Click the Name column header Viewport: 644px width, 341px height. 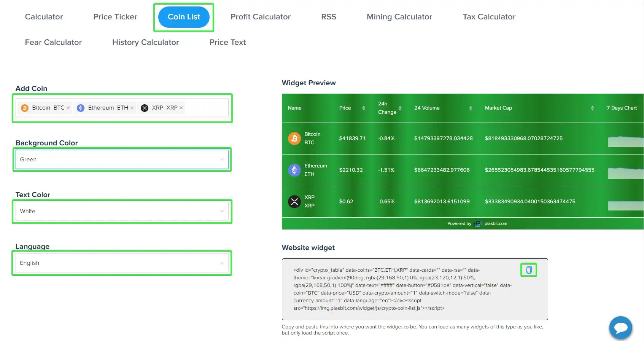[294, 108]
